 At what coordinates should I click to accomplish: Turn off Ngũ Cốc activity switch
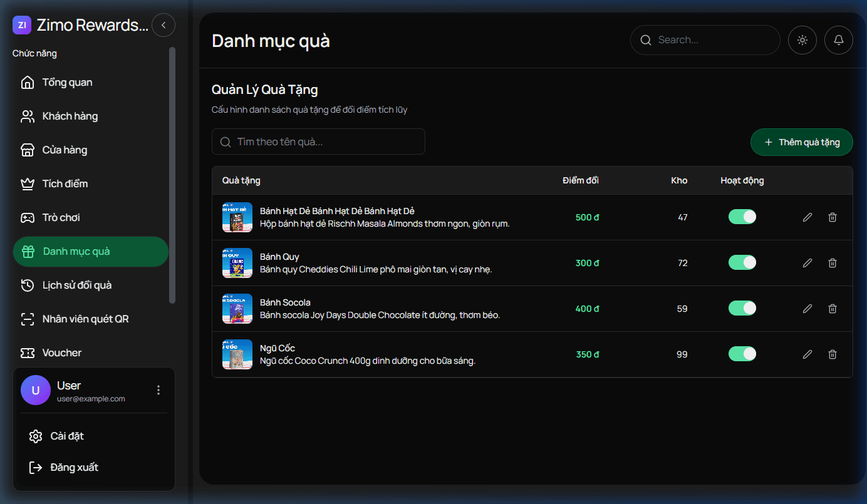click(x=742, y=354)
